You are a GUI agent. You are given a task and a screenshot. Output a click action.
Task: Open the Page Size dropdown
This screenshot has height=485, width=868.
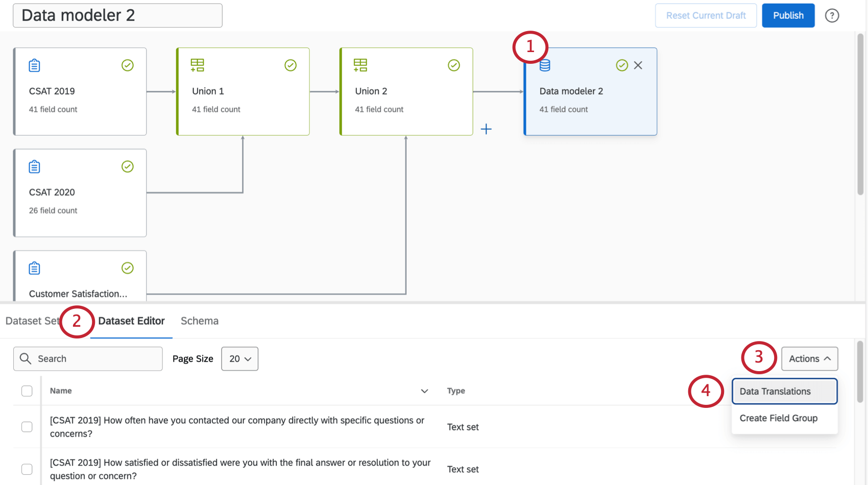[x=239, y=358]
